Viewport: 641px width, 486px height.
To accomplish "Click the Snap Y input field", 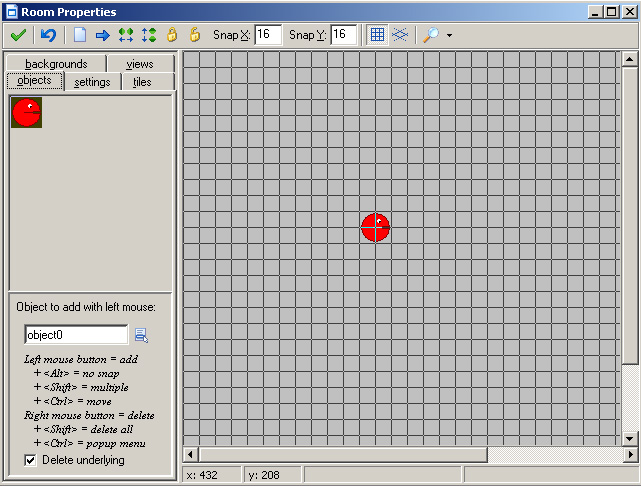I will pos(343,35).
